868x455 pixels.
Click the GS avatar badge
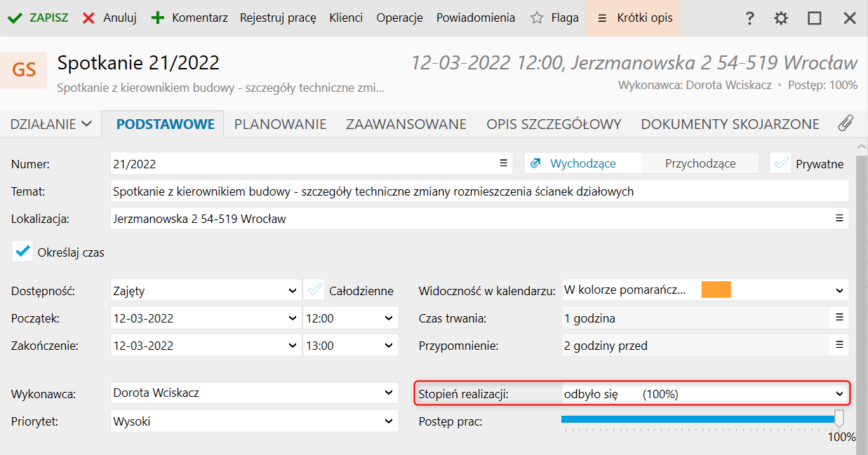point(24,69)
